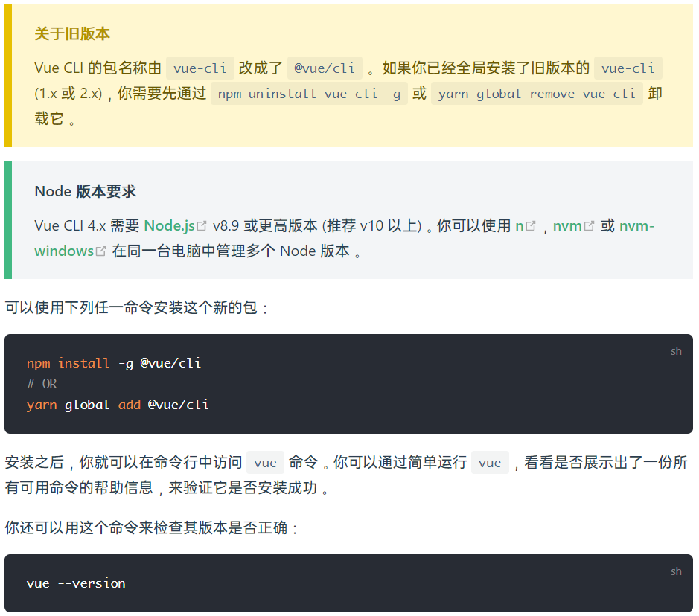This screenshot has width=699, height=616.
Task: Click external link icon after n
Action: pos(531,226)
